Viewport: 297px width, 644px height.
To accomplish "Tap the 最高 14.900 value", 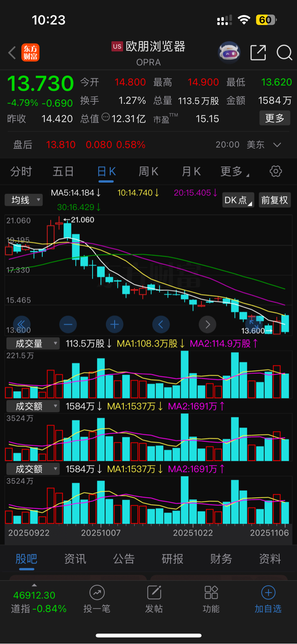I will [203, 82].
